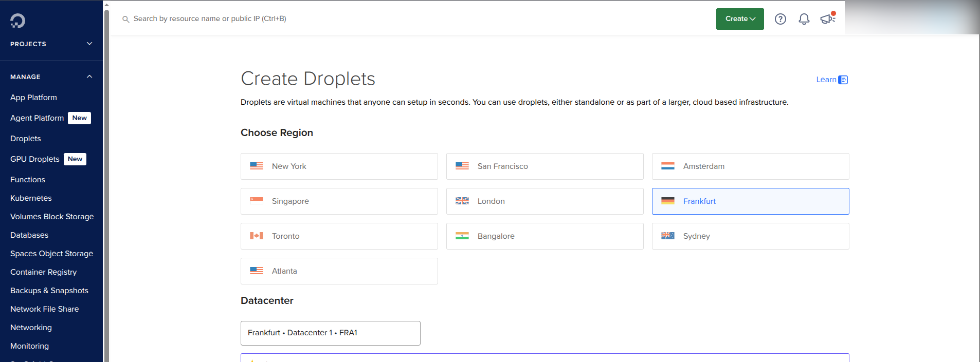Open Databases in sidebar
The image size is (980, 362).
click(x=29, y=235)
